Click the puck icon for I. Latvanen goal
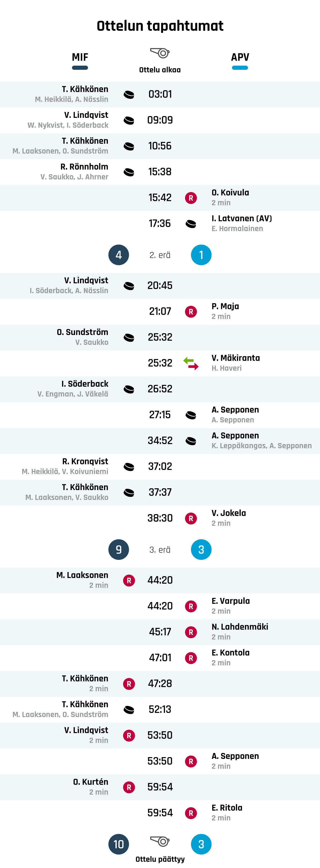The width and height of the screenshot is (320, 868). coord(191,224)
